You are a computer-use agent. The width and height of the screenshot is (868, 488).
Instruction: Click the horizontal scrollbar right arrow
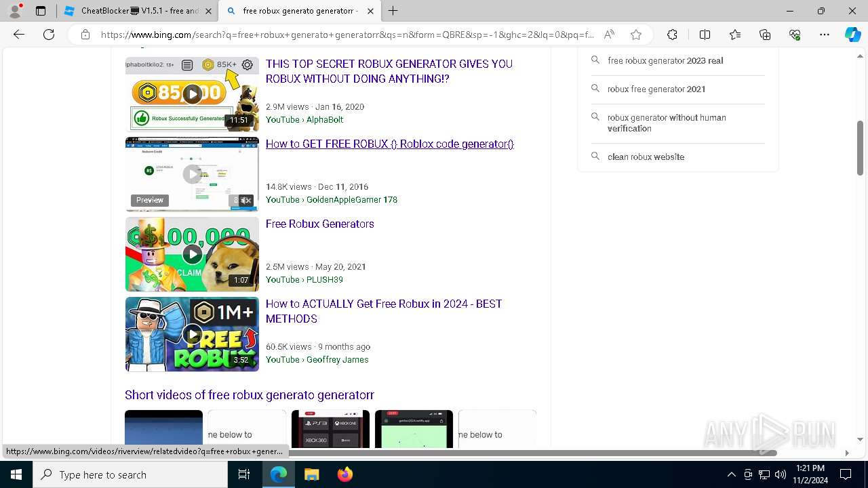(x=846, y=453)
